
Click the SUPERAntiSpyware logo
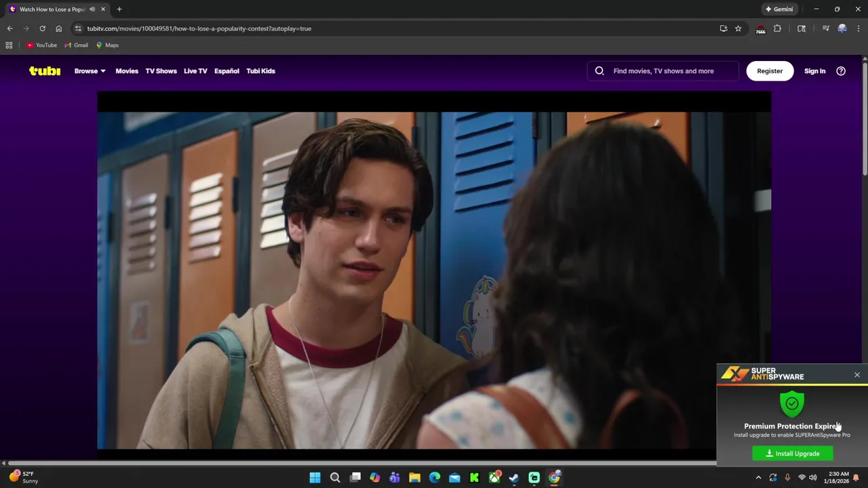(762, 374)
